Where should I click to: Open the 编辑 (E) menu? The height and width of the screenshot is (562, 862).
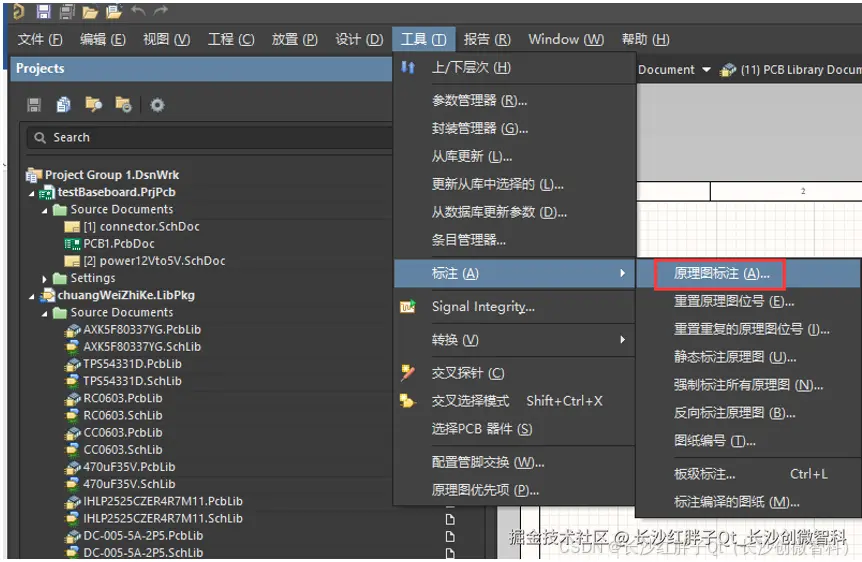(103, 39)
